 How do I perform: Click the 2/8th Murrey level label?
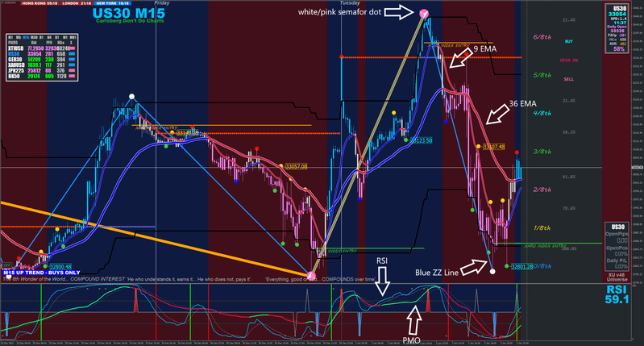pyautogui.click(x=542, y=190)
